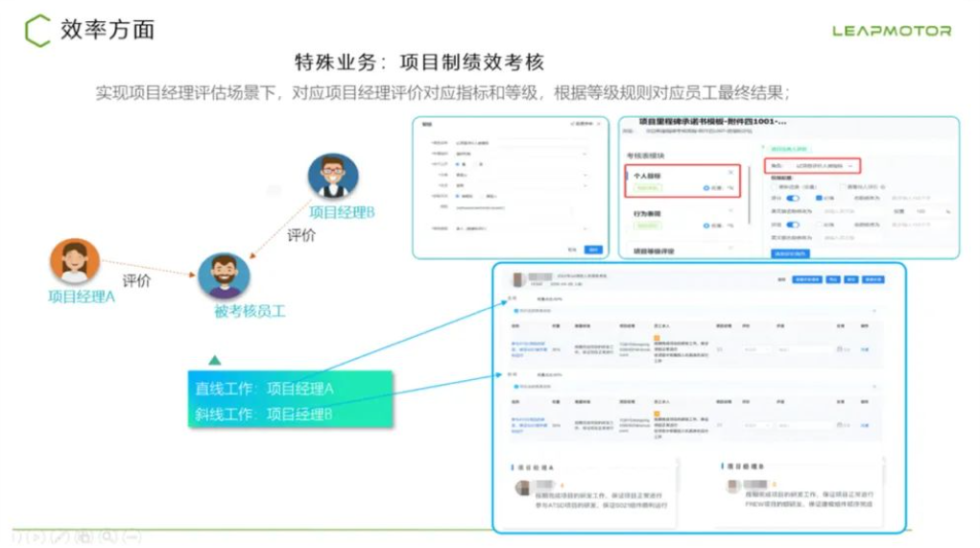This screenshot has height=548, width=980.
Task: Click the weight icon in 行为表现 card
Action: (x=706, y=226)
